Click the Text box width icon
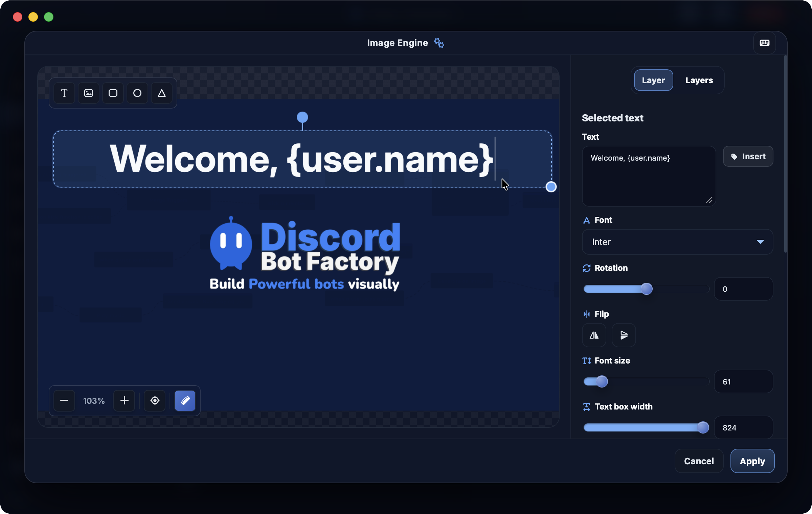812x514 pixels. pyautogui.click(x=587, y=407)
